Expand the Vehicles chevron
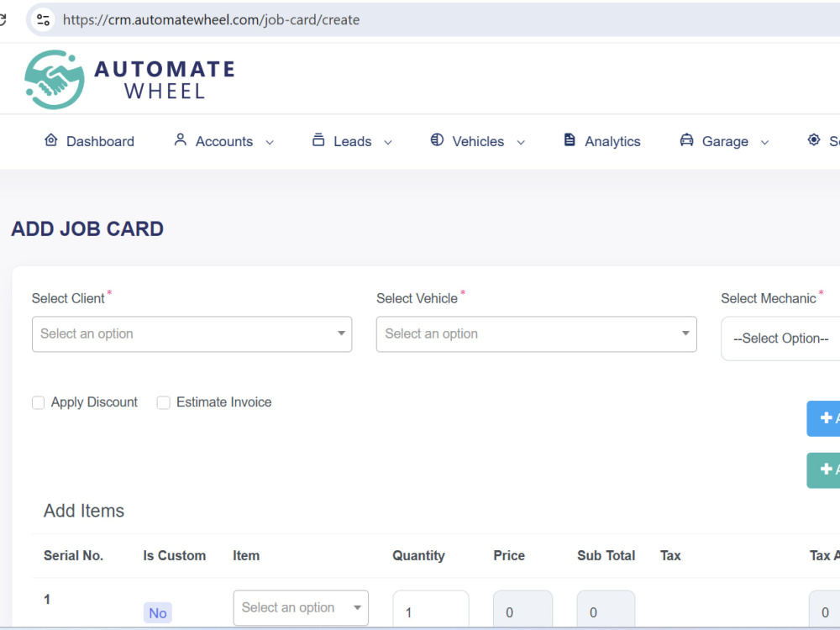The height and width of the screenshot is (630, 840). pyautogui.click(x=521, y=143)
